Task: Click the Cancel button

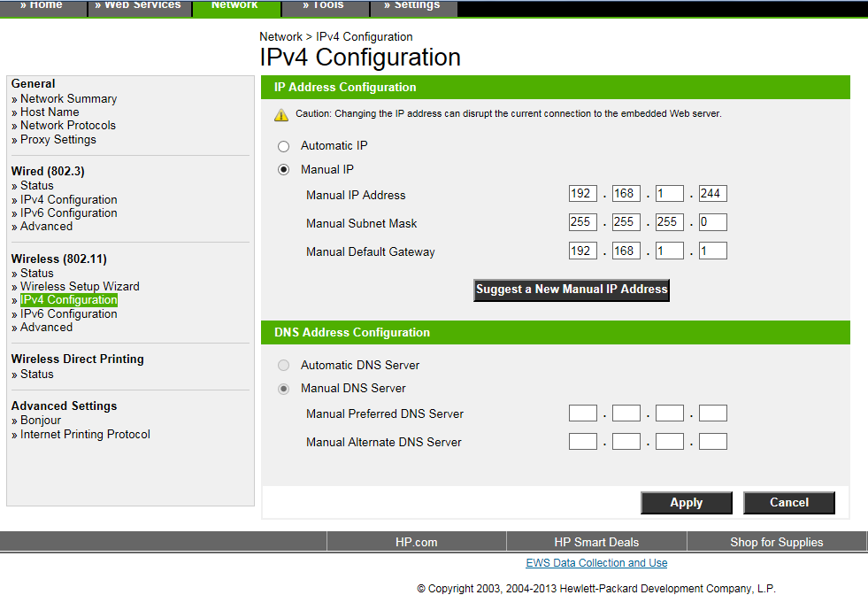Action: [788, 502]
